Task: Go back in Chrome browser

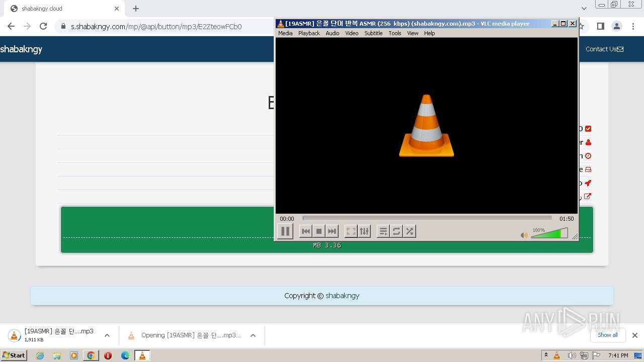Action: click(11, 26)
